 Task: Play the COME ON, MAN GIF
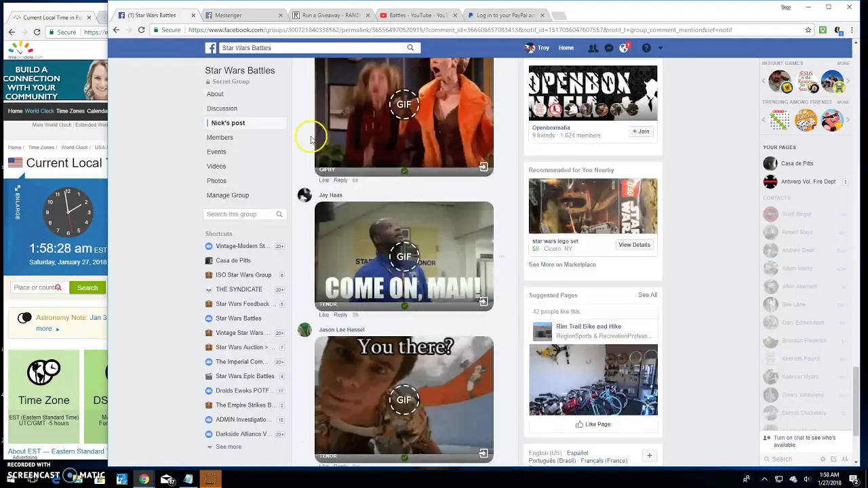pos(404,256)
